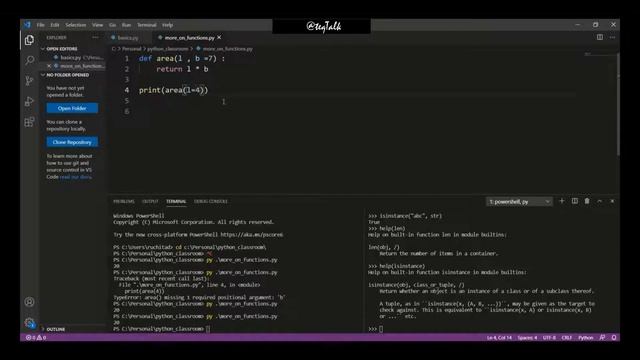640x360 pixels.
Task: Change language mode via Python item
Action: [586, 338]
